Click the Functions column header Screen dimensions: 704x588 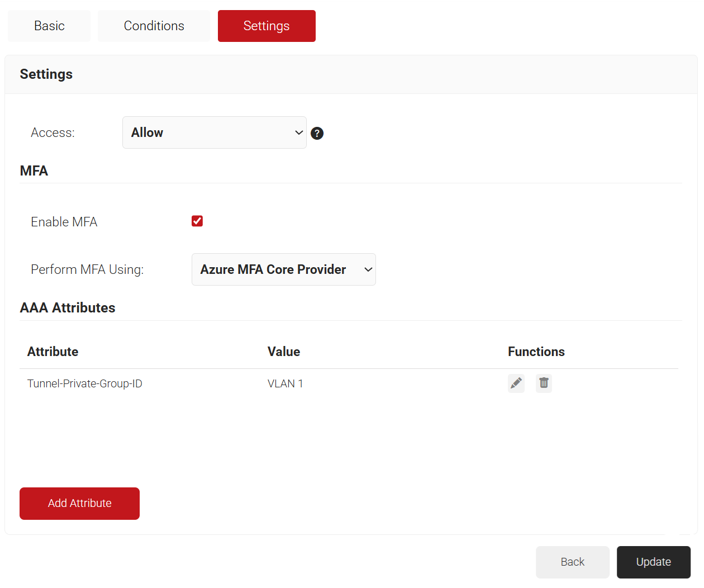click(x=536, y=352)
